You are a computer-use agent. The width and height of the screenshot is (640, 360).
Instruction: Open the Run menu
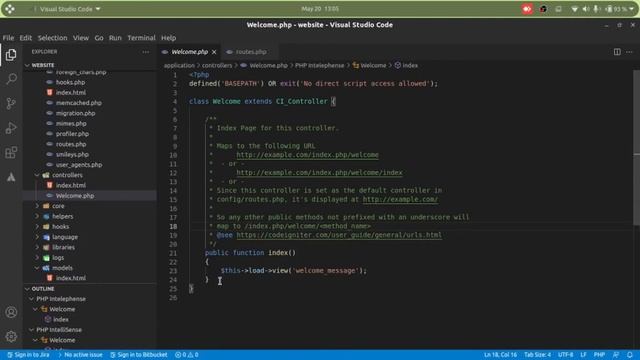point(115,38)
